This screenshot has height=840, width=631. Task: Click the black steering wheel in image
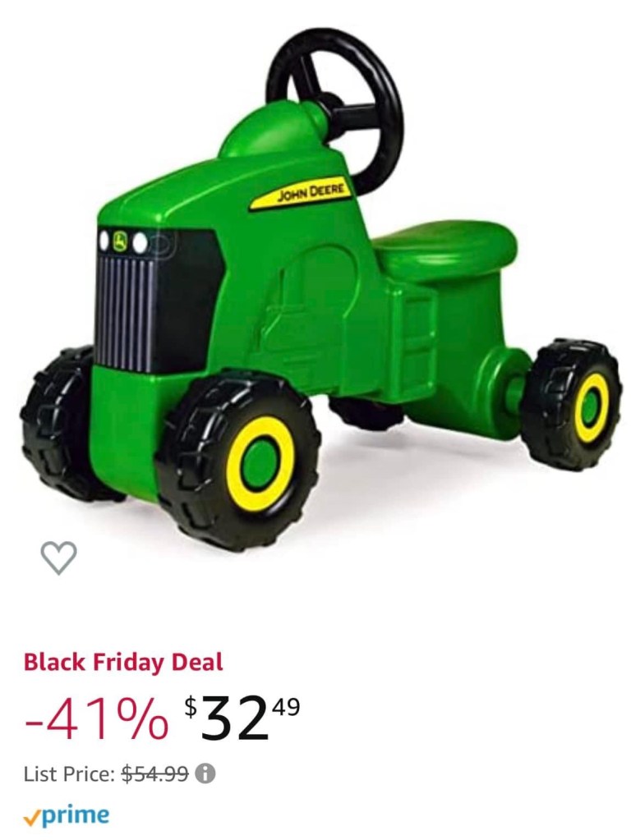pyautogui.click(x=335, y=99)
